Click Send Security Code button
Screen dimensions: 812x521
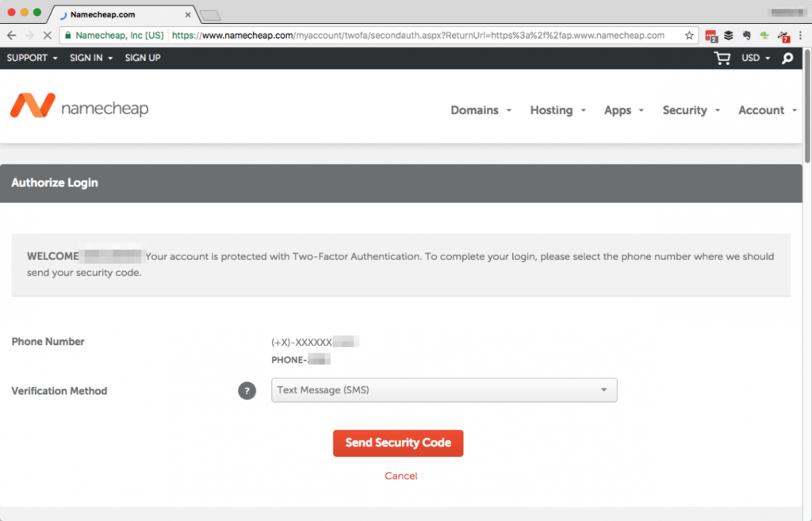tap(398, 442)
